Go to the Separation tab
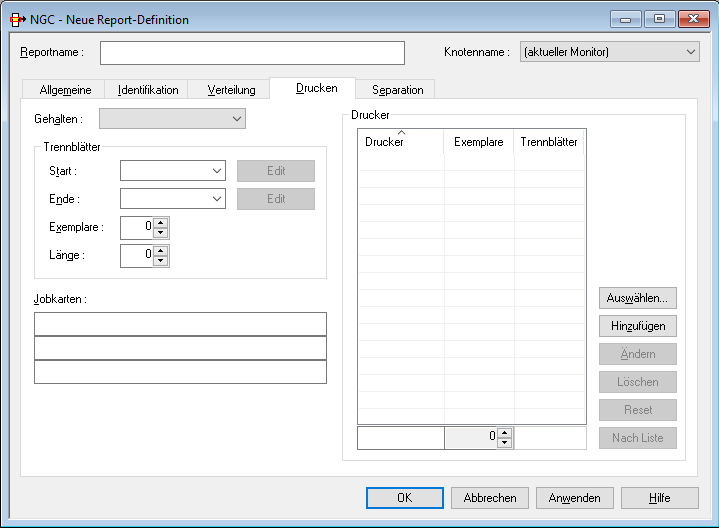 click(x=397, y=90)
